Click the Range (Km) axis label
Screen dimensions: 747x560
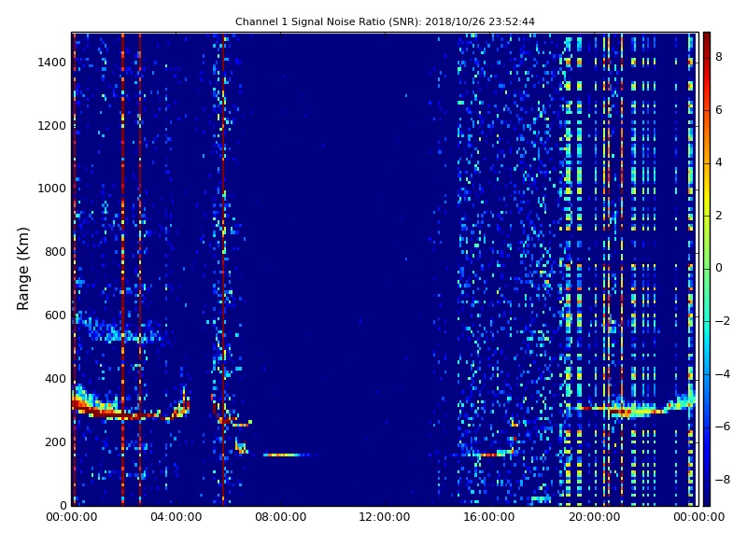(22, 269)
